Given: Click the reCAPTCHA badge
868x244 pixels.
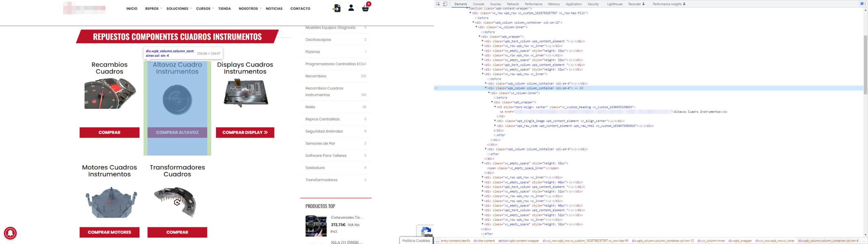Looking at the screenshot, I should tap(426, 231).
